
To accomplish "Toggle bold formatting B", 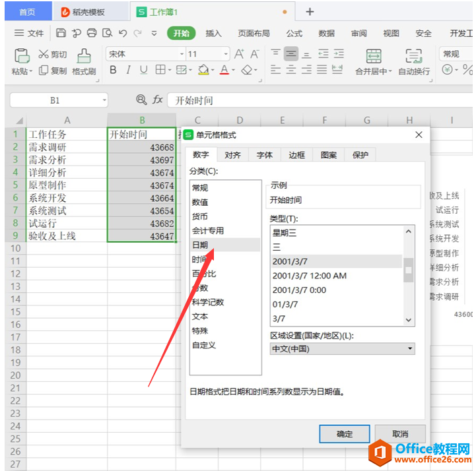I will point(113,70).
